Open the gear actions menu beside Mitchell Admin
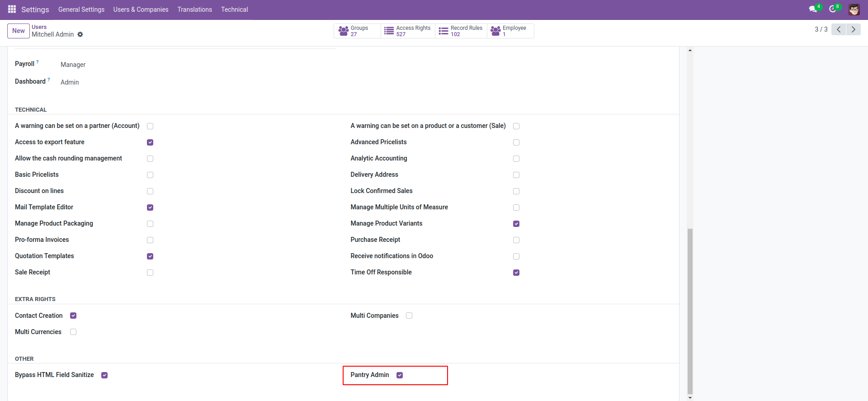 click(x=80, y=34)
